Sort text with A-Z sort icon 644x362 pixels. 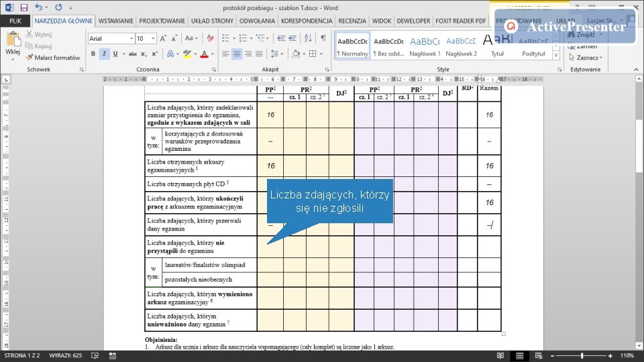[308, 39]
